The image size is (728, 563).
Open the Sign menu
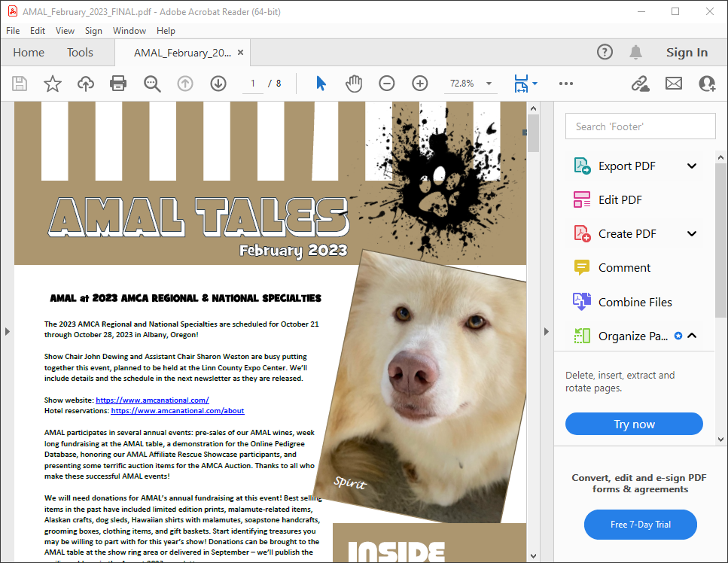93,31
